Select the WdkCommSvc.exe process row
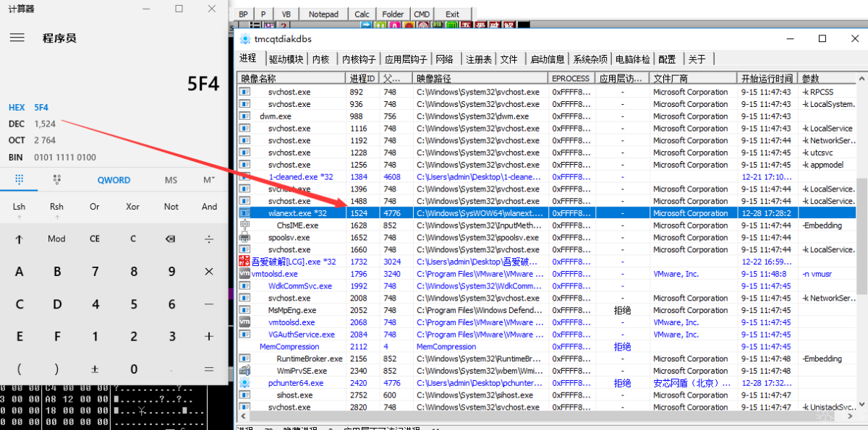868x430 pixels. pyautogui.click(x=547, y=286)
